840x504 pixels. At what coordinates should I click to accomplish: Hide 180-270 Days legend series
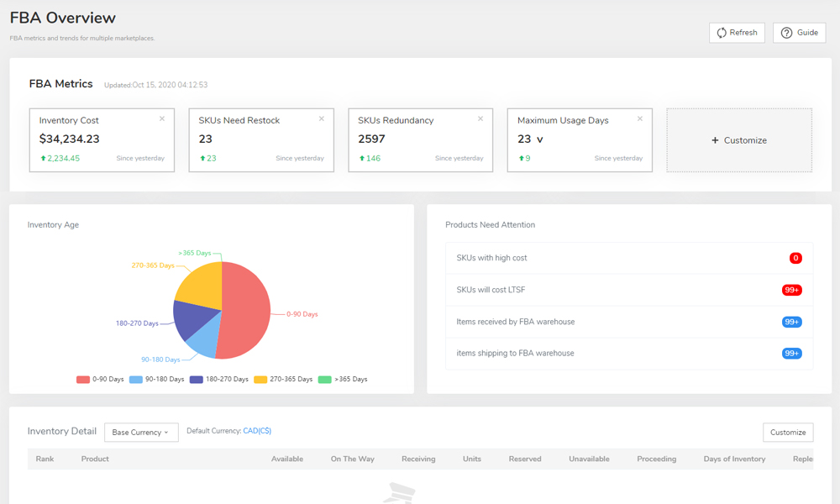219,380
